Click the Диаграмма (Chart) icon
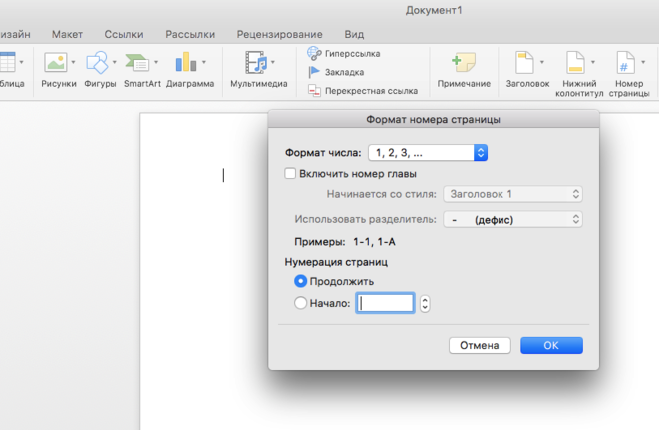 click(x=187, y=63)
